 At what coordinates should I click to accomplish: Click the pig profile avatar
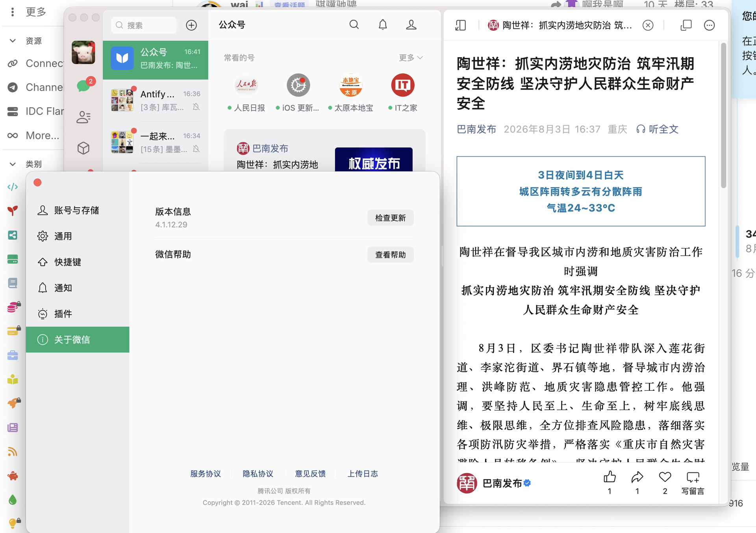(83, 52)
